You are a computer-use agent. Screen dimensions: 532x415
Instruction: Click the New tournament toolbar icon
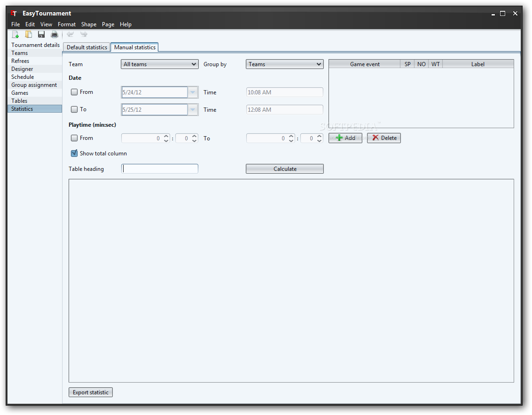[x=15, y=34]
